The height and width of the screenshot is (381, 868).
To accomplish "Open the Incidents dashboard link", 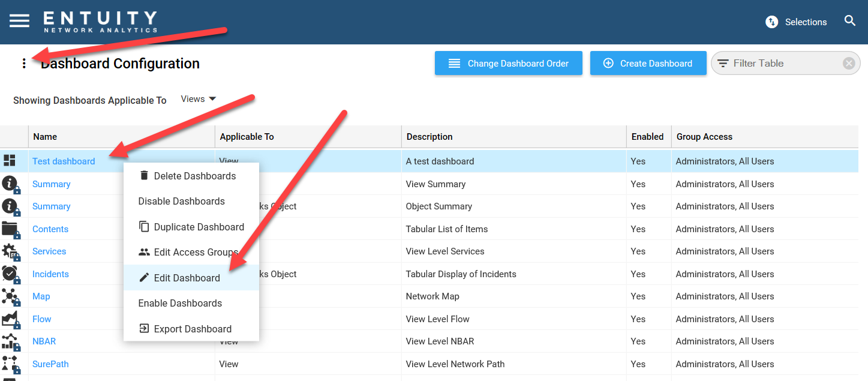I will 50,274.
